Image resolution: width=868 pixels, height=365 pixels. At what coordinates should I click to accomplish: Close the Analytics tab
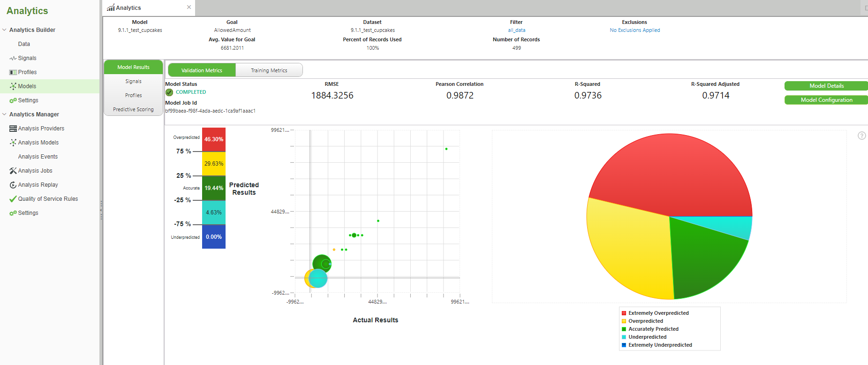pyautogui.click(x=189, y=7)
